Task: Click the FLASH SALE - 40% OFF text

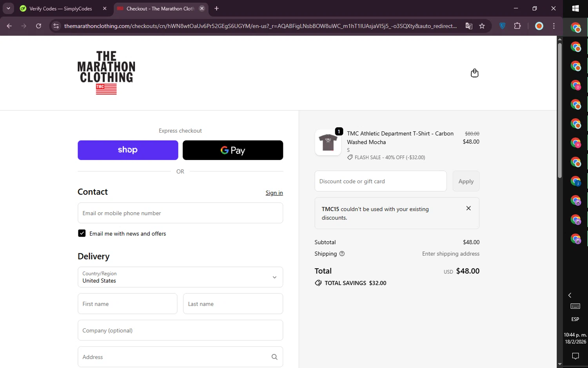Action: (x=390, y=157)
